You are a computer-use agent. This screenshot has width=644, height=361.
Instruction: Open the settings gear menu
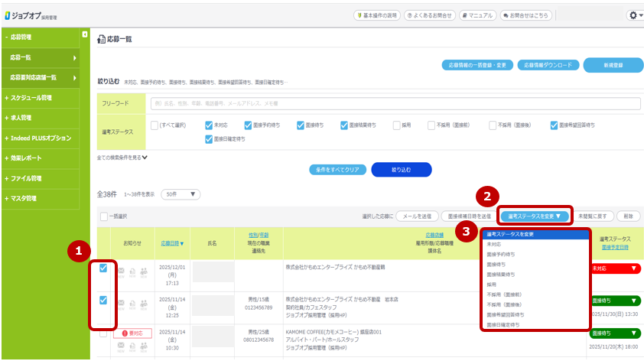point(634,15)
